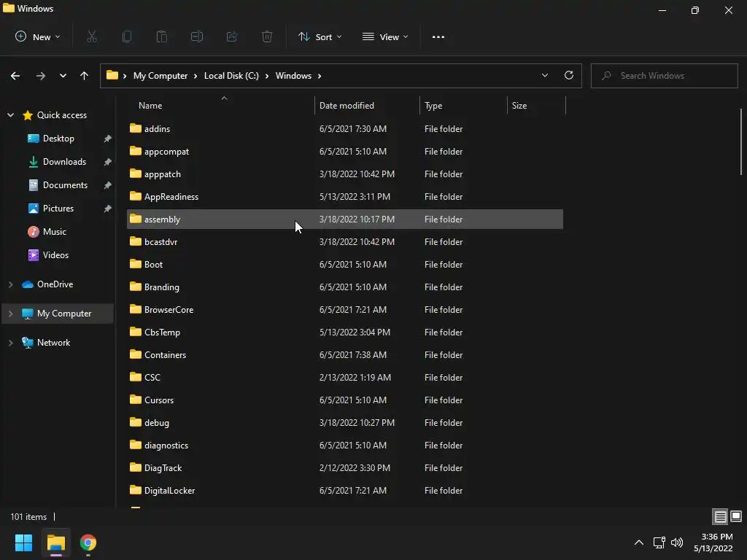Open the View options dropdown
Viewport: 747px width, 560px height.
click(385, 36)
